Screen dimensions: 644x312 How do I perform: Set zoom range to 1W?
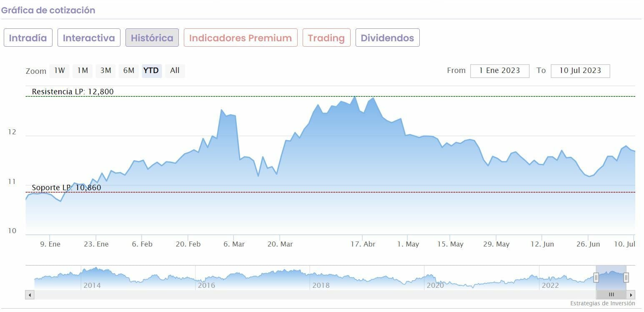(x=60, y=70)
